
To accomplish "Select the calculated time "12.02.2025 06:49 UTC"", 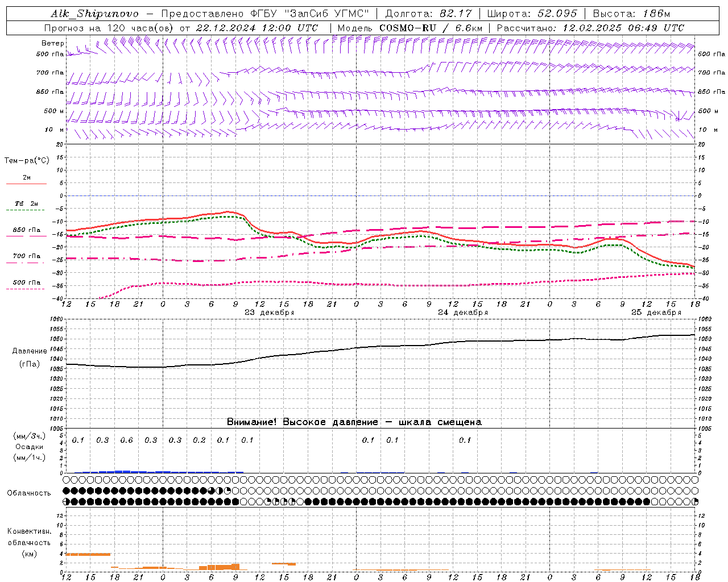I will pos(623,28).
